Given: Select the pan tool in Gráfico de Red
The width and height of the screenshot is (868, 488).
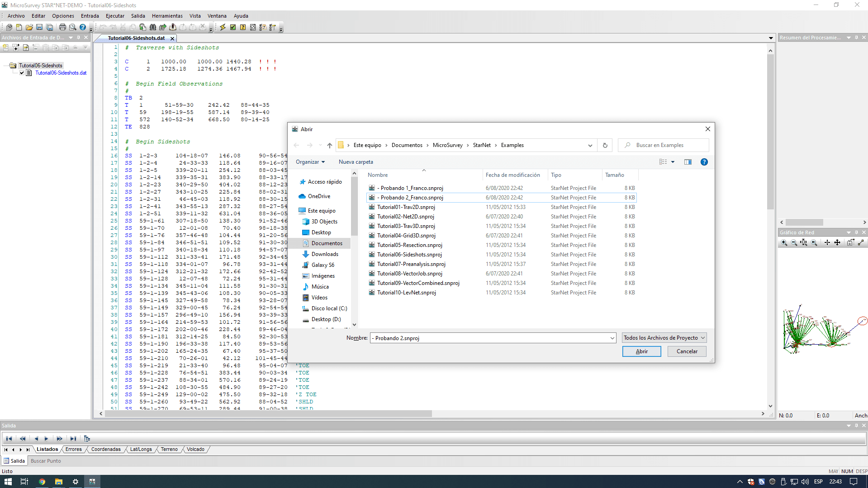Looking at the screenshot, I should [837, 243].
